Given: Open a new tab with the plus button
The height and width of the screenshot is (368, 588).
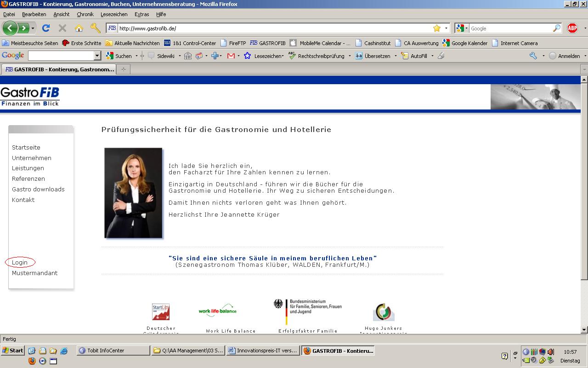Looking at the screenshot, I should tap(123, 69).
